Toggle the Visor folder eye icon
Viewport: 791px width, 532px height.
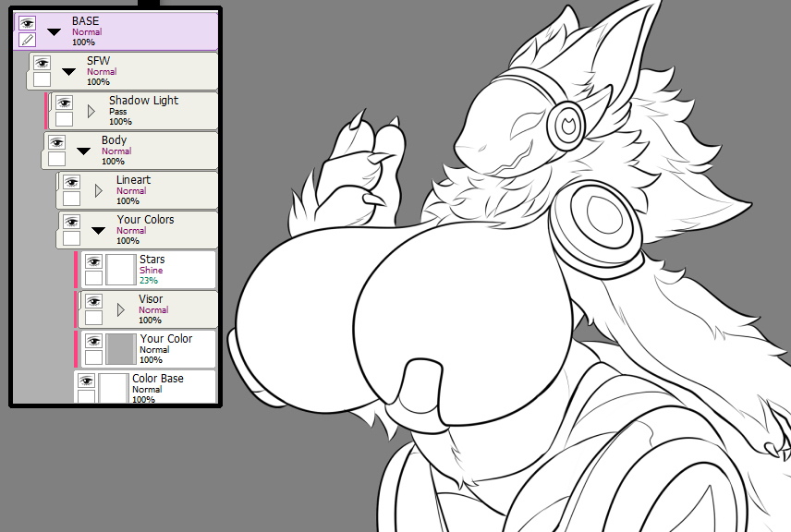93,301
